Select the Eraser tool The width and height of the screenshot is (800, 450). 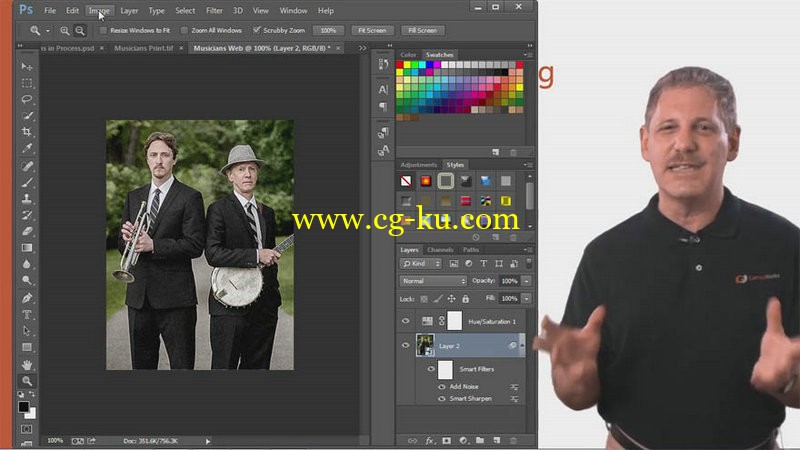[x=27, y=231]
